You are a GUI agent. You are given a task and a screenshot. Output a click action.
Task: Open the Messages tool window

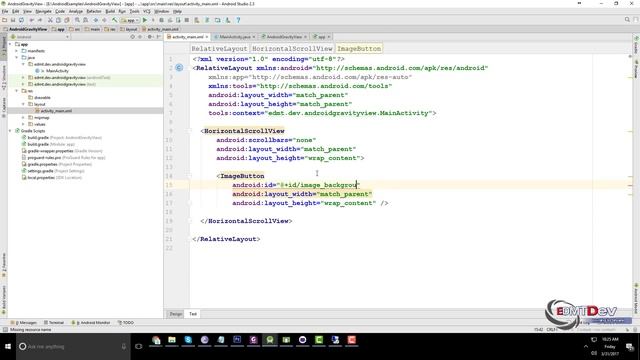click(24, 322)
